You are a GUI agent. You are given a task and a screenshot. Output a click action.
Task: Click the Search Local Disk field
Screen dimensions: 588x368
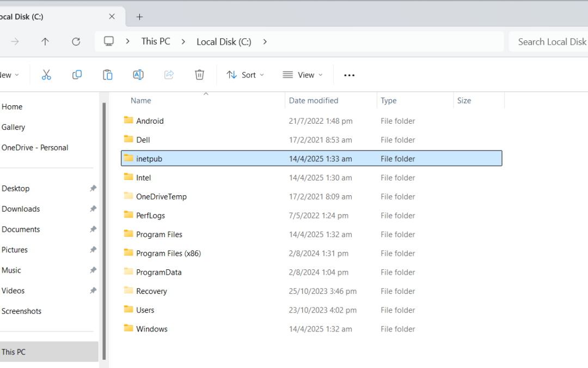550,41
